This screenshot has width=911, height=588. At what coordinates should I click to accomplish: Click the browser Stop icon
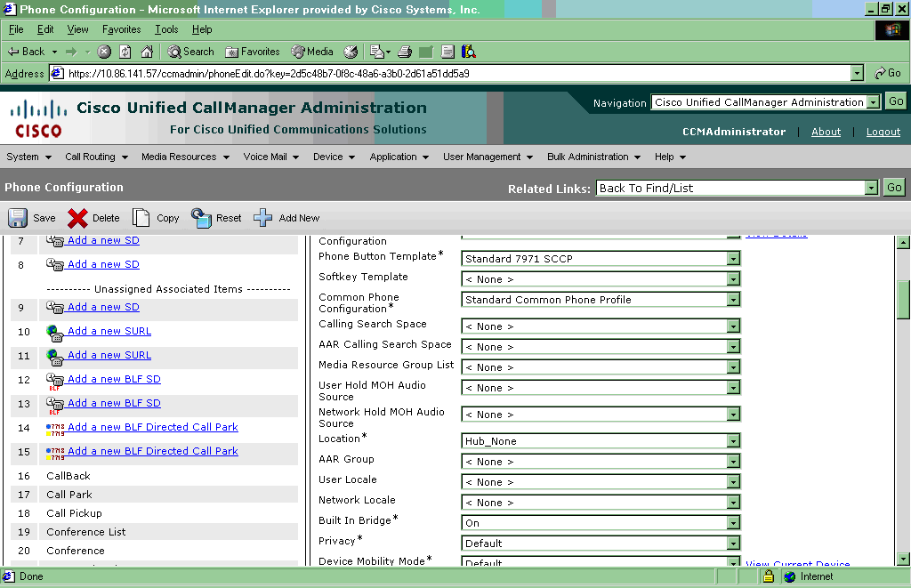click(104, 52)
